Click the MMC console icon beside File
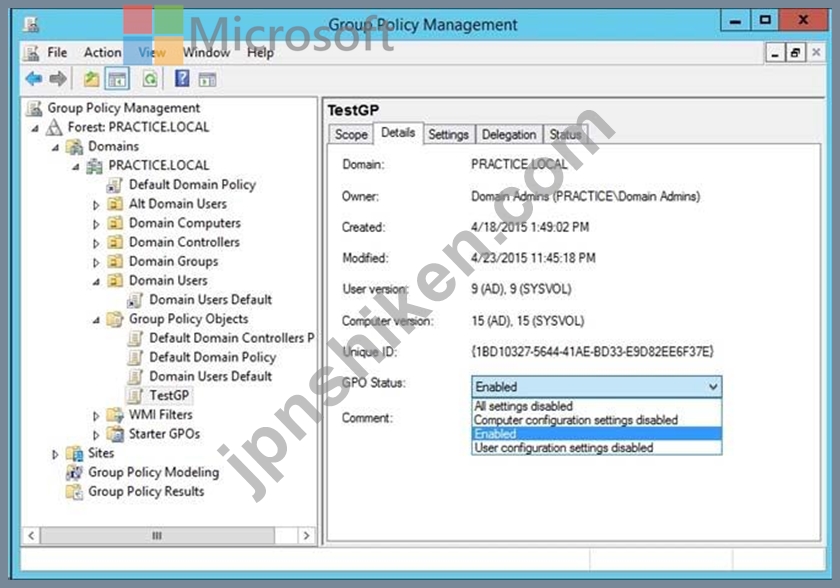The height and width of the screenshot is (588, 840). coord(32,52)
